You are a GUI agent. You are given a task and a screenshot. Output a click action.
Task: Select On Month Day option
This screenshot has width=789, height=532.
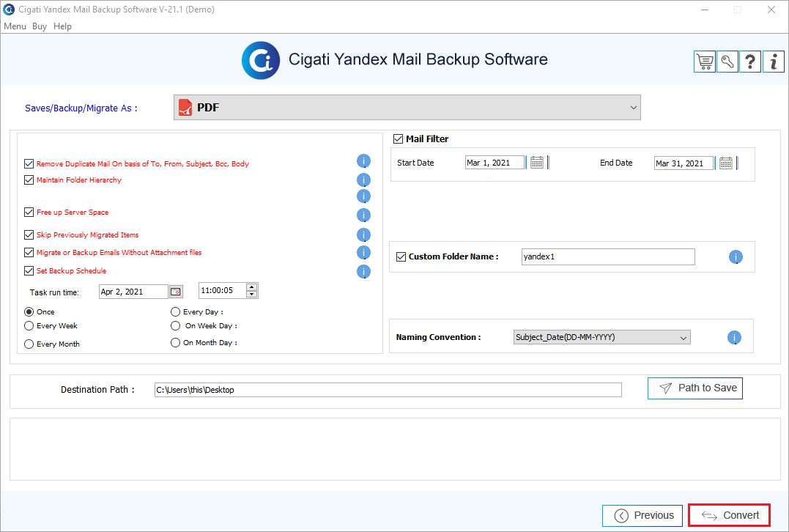click(175, 342)
